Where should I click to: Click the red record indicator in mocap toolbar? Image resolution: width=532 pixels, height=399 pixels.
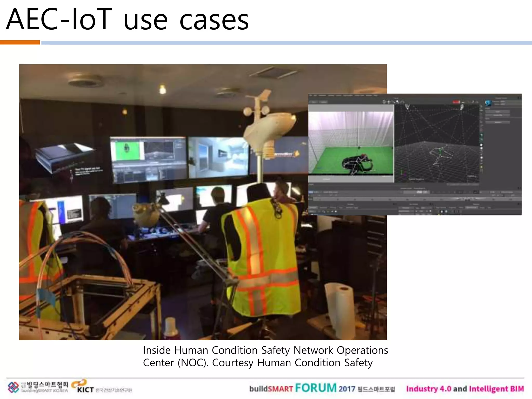tap(457, 102)
